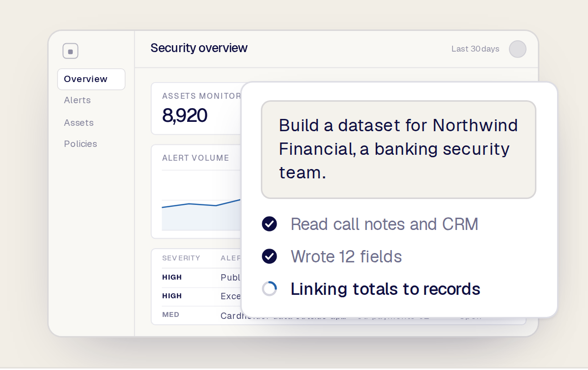This screenshot has height=370, width=588.
Task: Go to Alerts in the sidebar
Action: pyautogui.click(x=77, y=100)
